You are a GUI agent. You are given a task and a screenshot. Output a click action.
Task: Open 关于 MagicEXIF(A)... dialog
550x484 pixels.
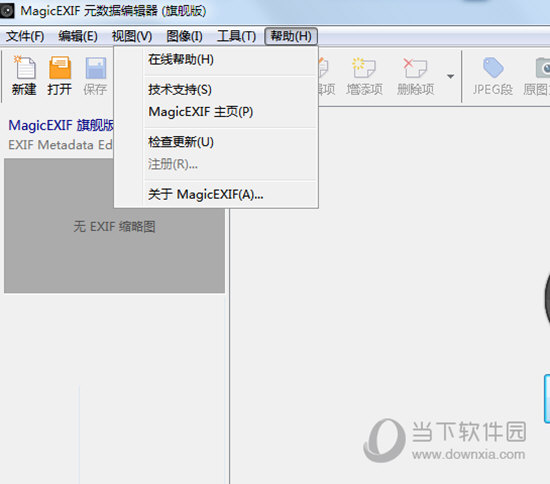coord(216,194)
